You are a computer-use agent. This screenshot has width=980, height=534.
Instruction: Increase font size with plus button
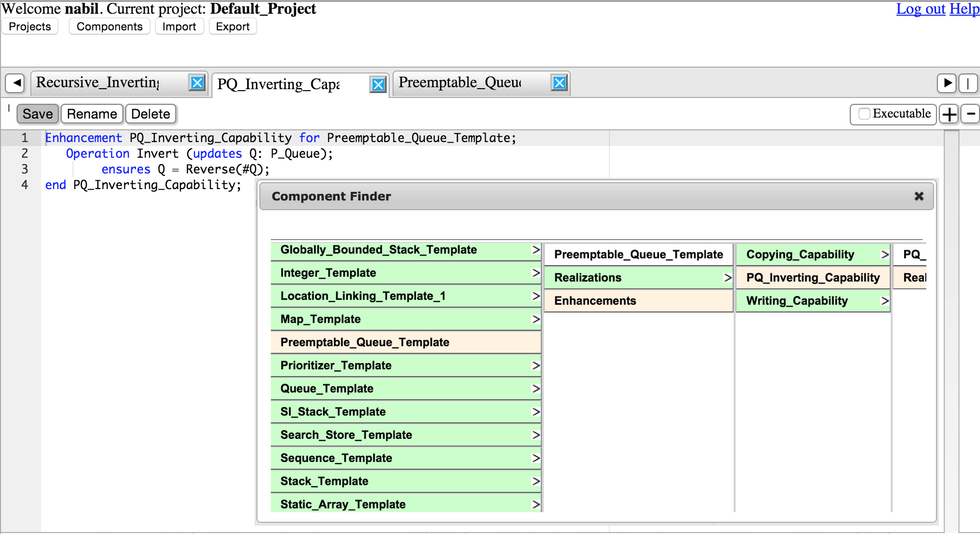pos(949,114)
